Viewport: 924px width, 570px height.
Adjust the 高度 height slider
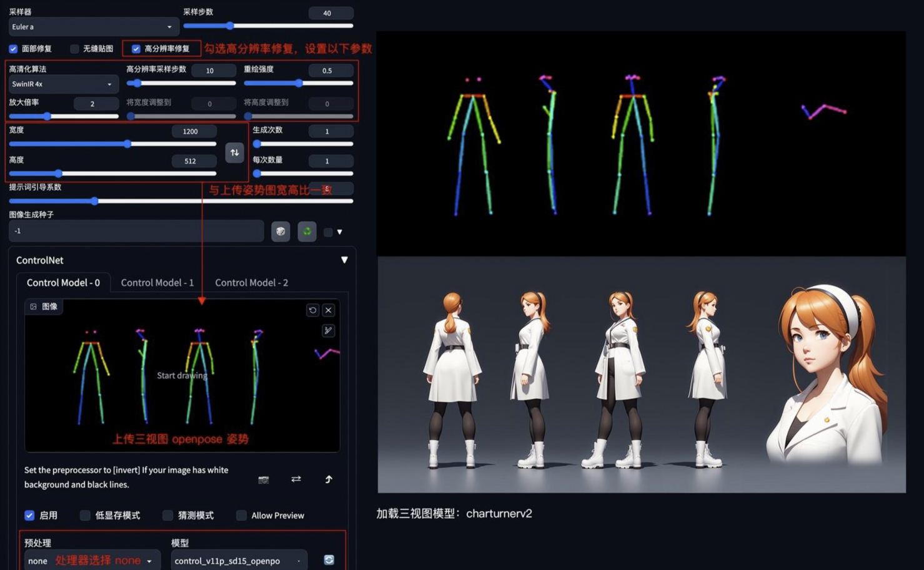click(112, 174)
